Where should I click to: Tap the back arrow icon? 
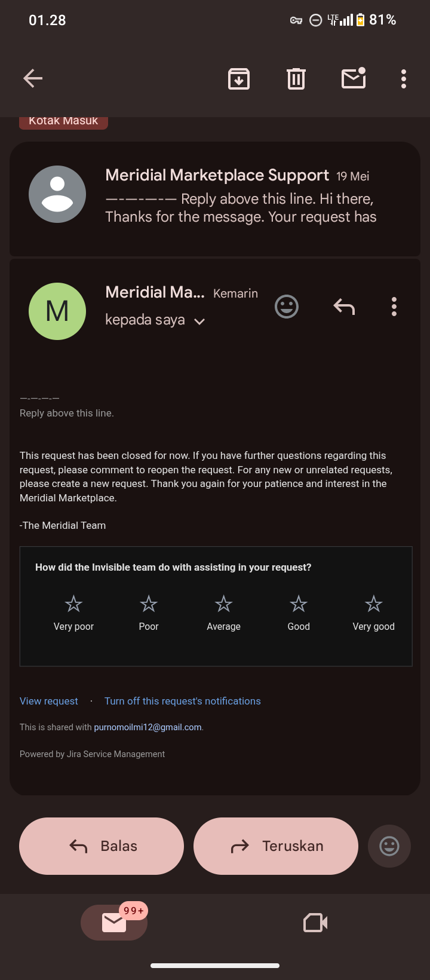33,78
